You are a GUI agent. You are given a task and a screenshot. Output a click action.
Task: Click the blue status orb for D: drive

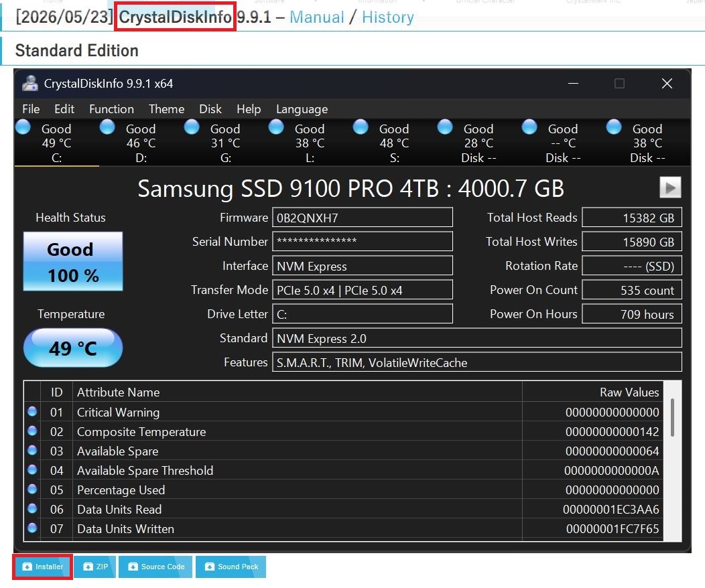107,127
